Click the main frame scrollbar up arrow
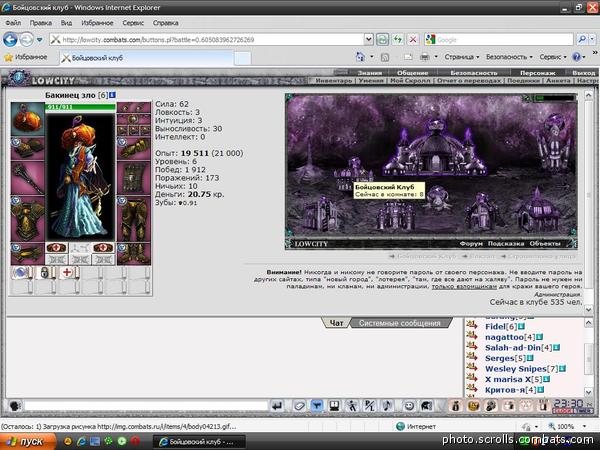Viewport: 600px width, 450px height. tap(588, 94)
